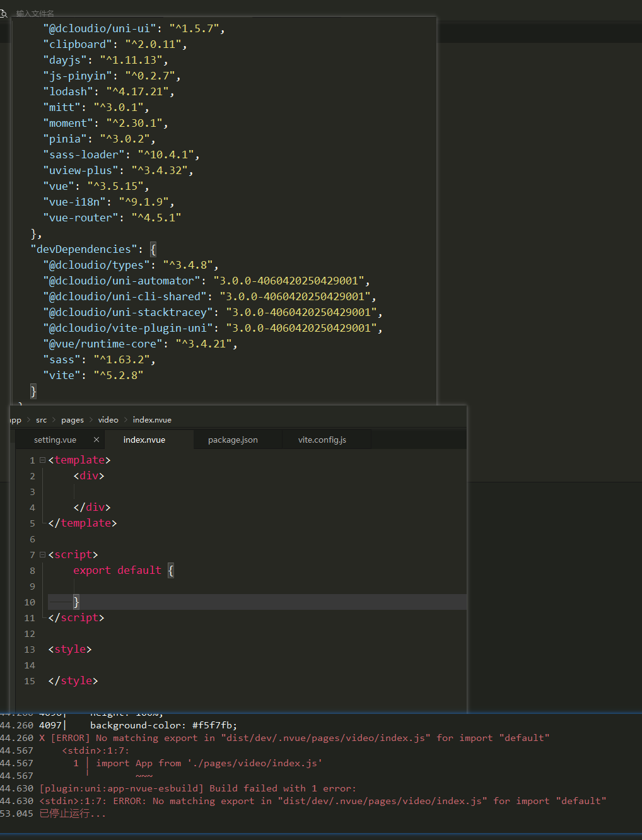Click the video breadcrumb segment

(x=108, y=420)
